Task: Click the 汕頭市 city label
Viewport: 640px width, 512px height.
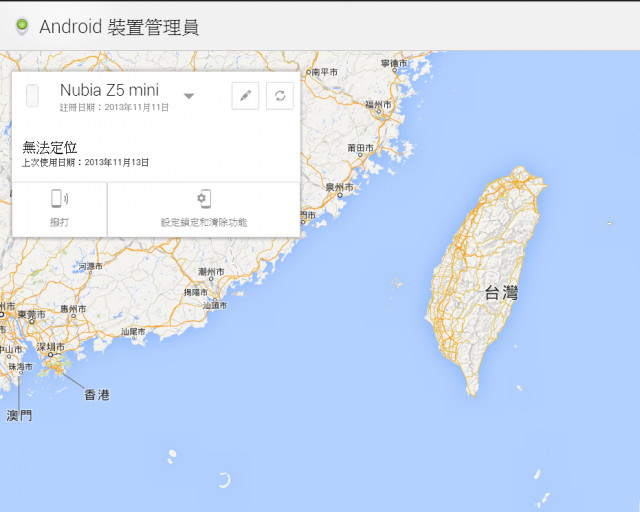Action: (215, 305)
